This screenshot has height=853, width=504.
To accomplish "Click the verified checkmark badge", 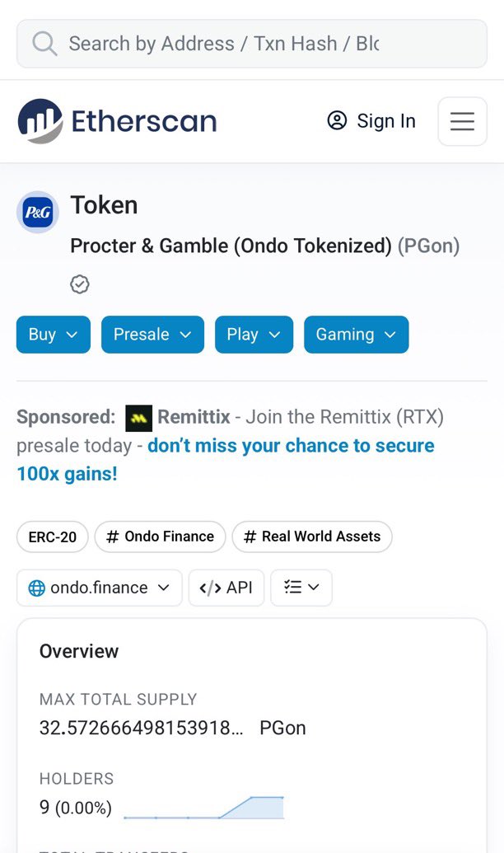I will [80, 284].
